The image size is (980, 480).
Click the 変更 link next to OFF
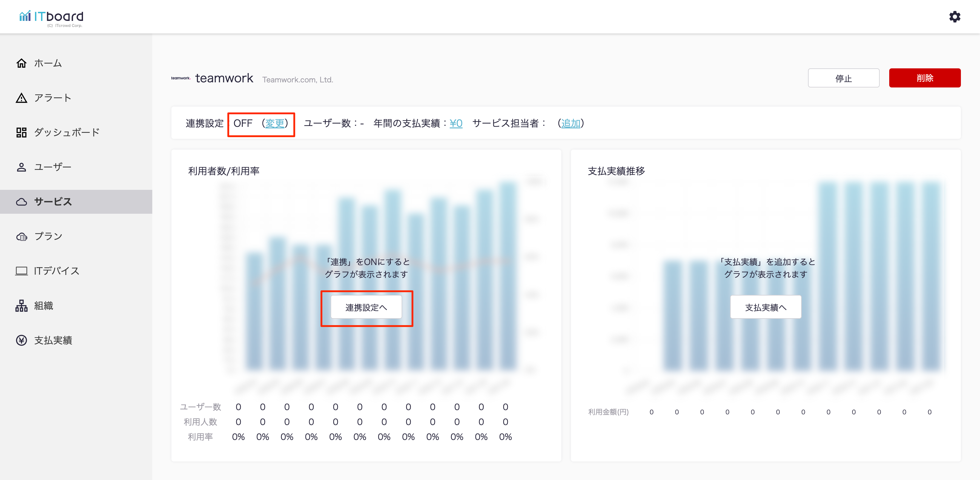pos(275,124)
